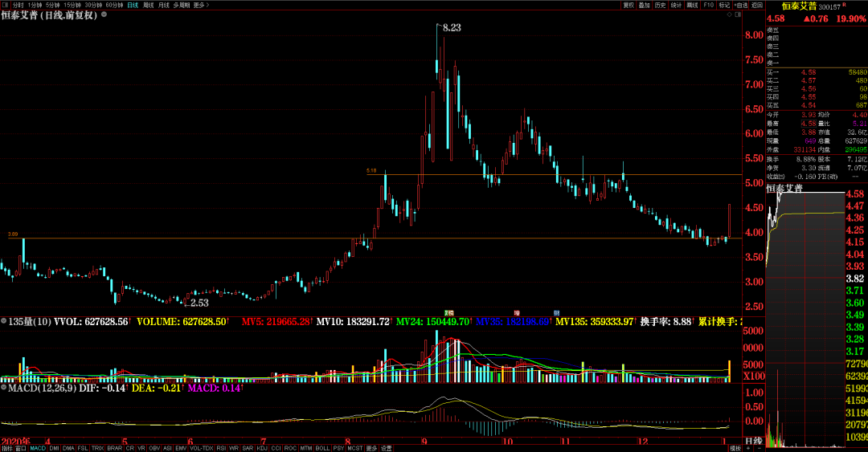Click the 画线 drawing tool button
This screenshot has width=868, height=452.
(692, 5)
